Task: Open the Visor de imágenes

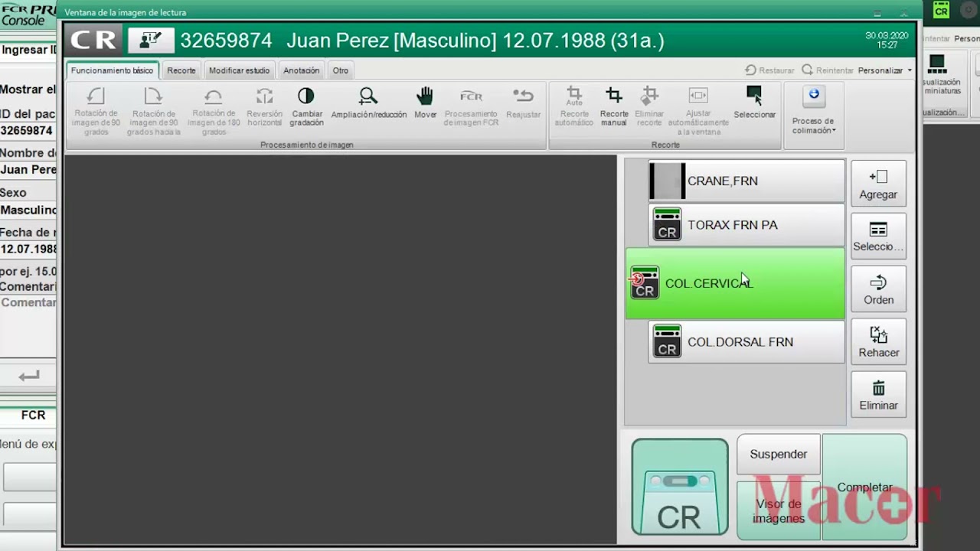Action: (779, 510)
